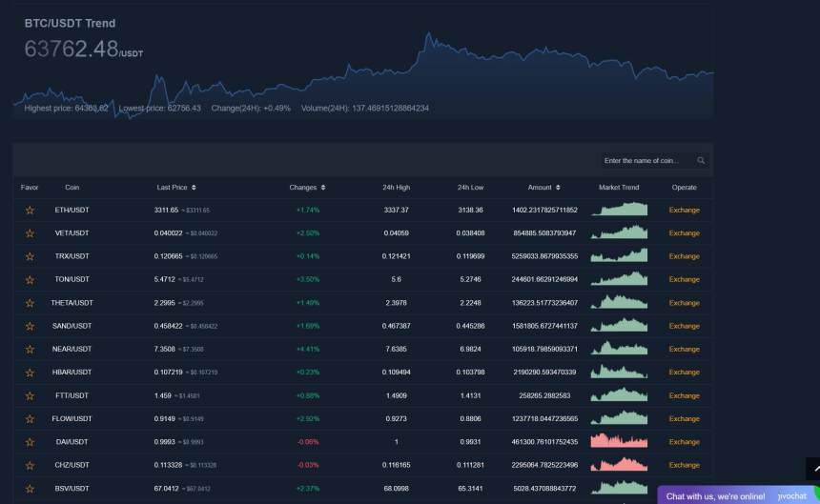820x504 pixels.
Task: Favorite the ETH/USDT pair star
Action: coord(30,211)
